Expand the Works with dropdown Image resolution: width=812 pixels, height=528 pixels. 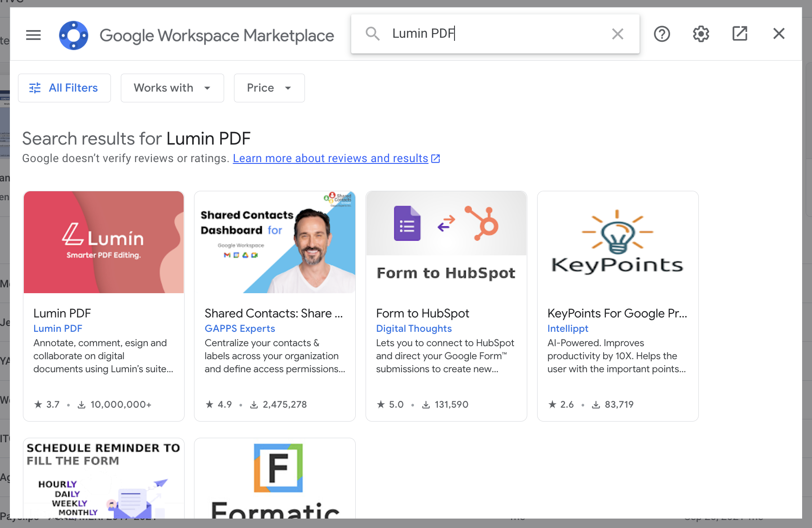(x=172, y=88)
